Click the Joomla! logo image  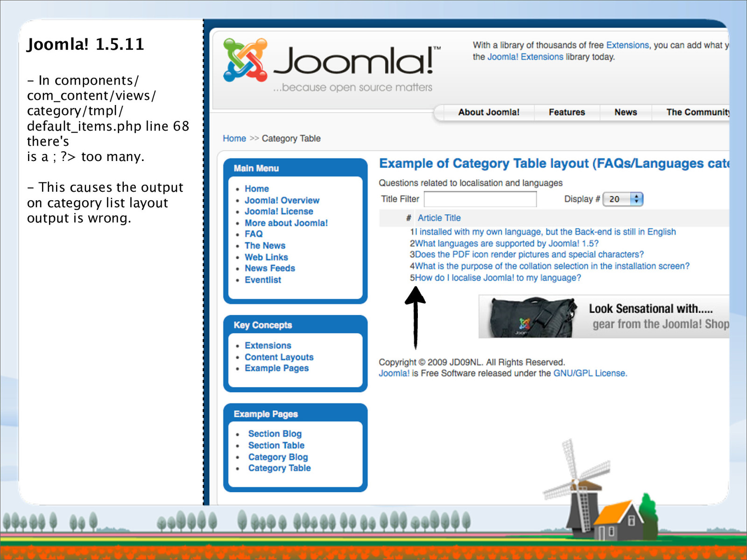(331, 65)
